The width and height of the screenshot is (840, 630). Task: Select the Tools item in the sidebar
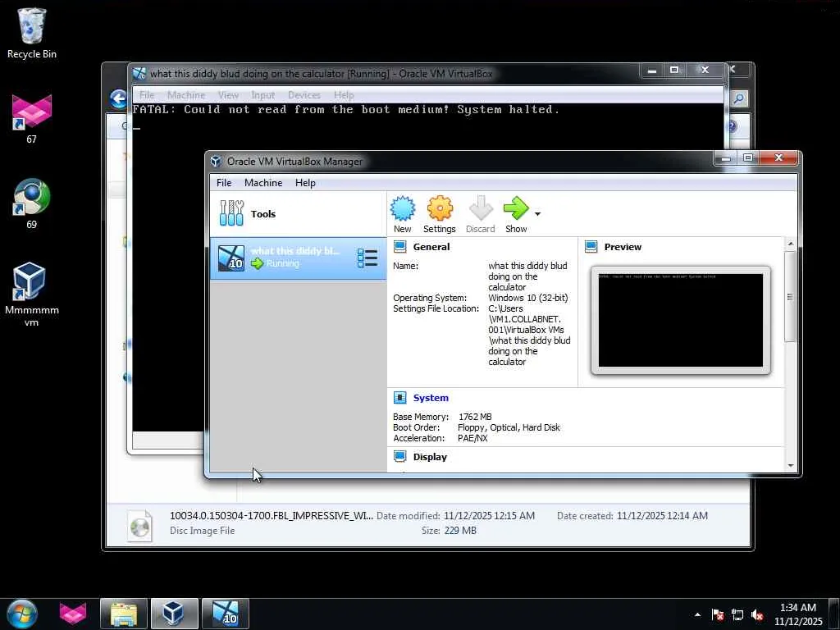297,214
